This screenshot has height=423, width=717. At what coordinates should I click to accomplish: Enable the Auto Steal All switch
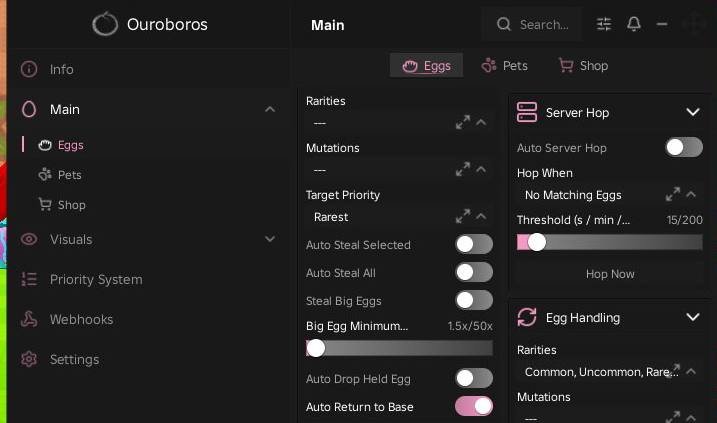click(474, 272)
